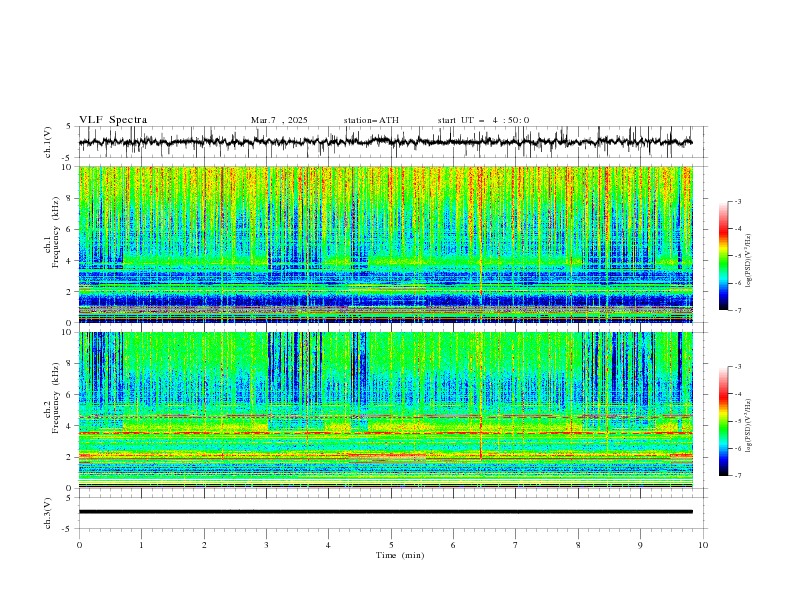Screen dimensions: 792x612
Task: Click the time axis tick label '0'
Action: pyautogui.click(x=79, y=545)
